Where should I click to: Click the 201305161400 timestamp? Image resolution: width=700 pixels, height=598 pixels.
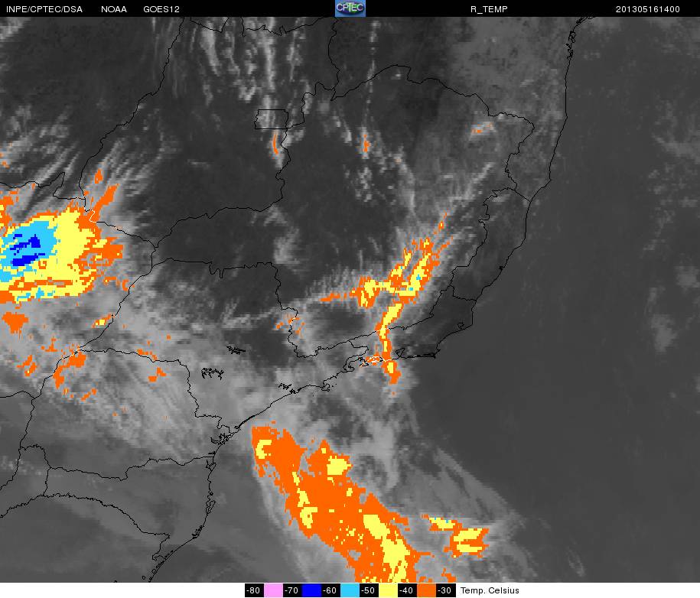[x=648, y=9]
